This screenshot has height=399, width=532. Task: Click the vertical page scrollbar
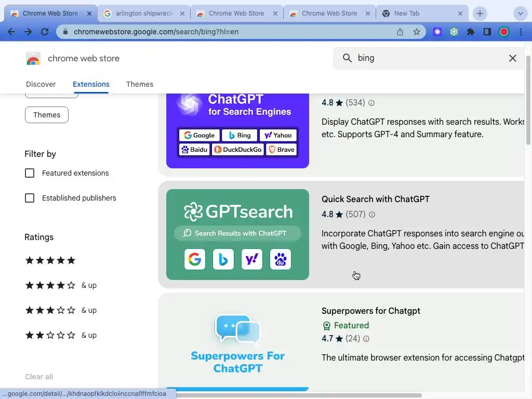[528, 101]
